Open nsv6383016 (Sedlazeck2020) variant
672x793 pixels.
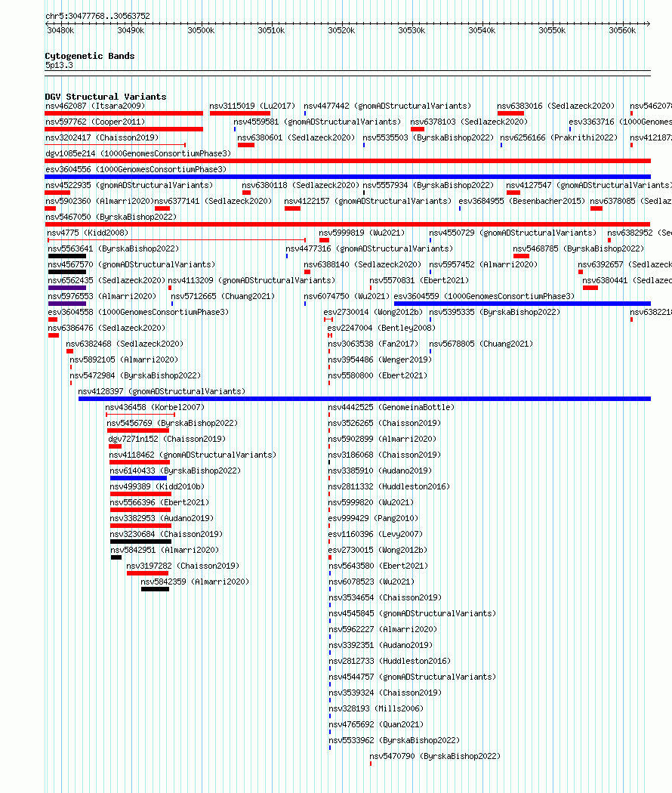click(556, 106)
